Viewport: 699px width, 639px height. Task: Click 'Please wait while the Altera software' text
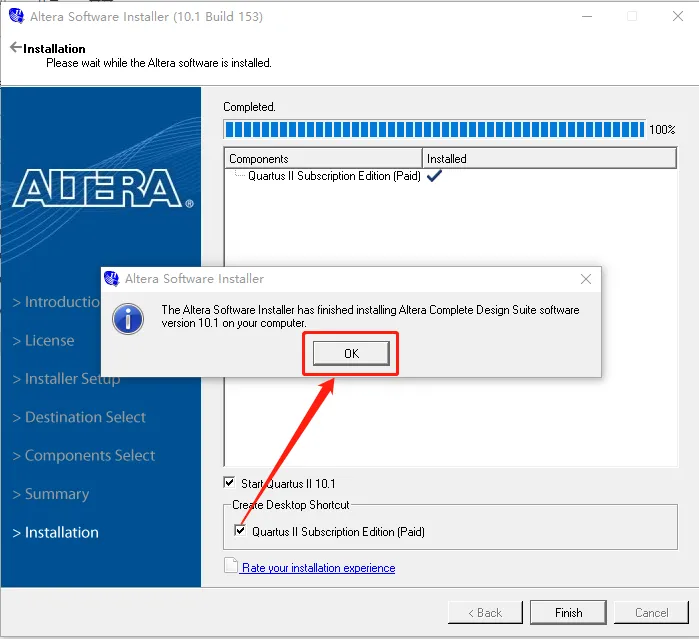point(159,63)
